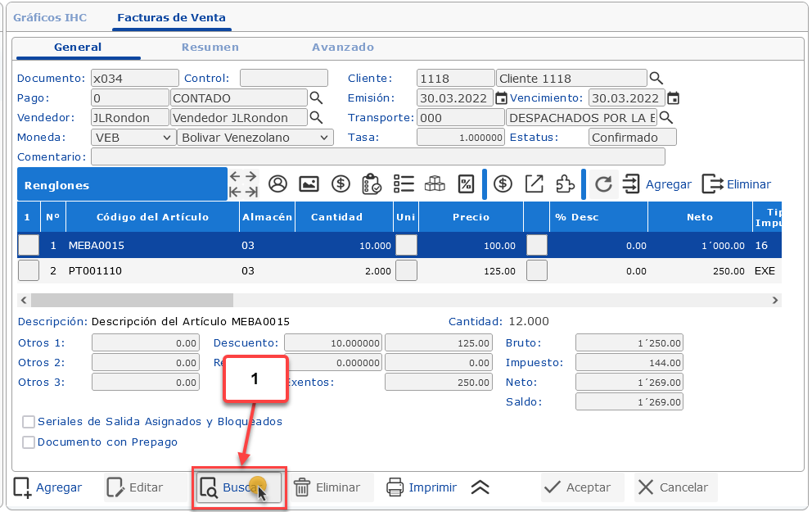Click the stacked boxes inventory icon
This screenshot has width=812, height=512.
click(434, 184)
